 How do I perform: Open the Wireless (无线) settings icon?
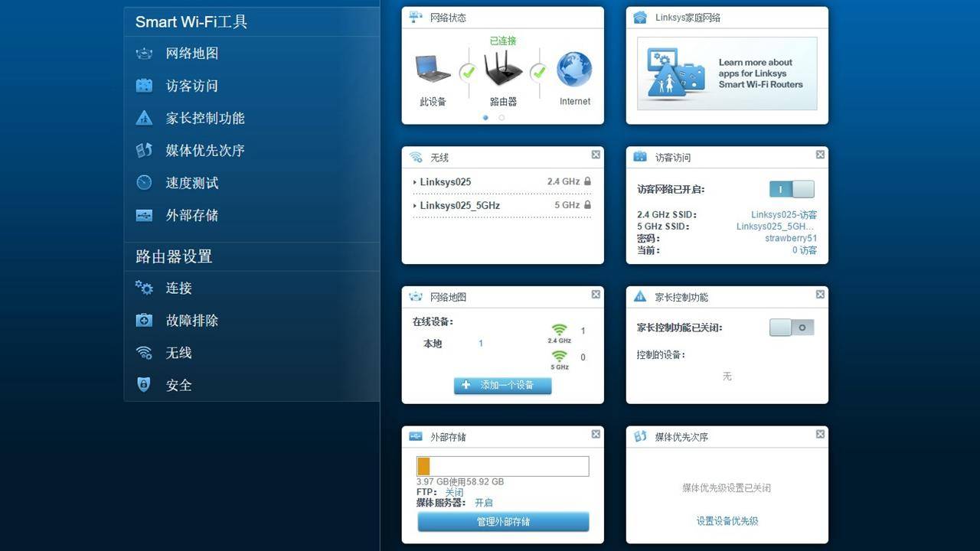pyautogui.click(x=179, y=353)
